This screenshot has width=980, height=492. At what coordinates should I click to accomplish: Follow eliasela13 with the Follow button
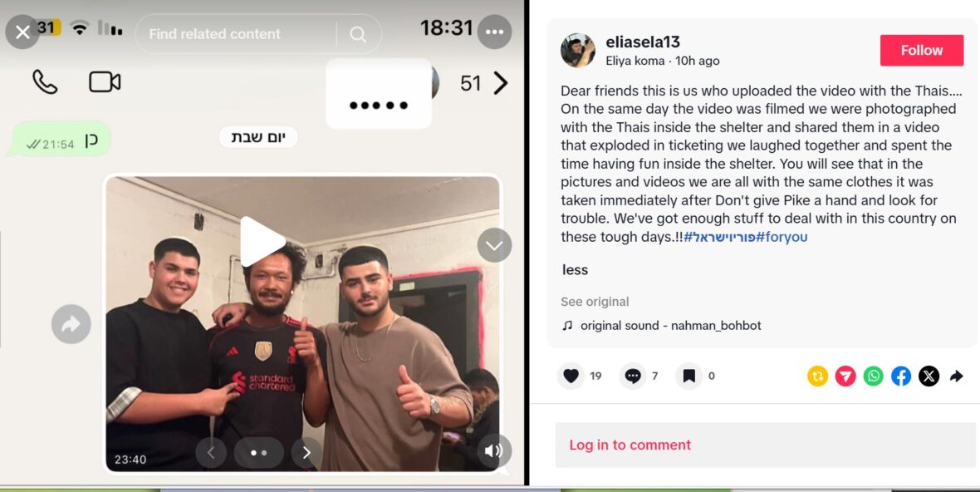(x=922, y=50)
